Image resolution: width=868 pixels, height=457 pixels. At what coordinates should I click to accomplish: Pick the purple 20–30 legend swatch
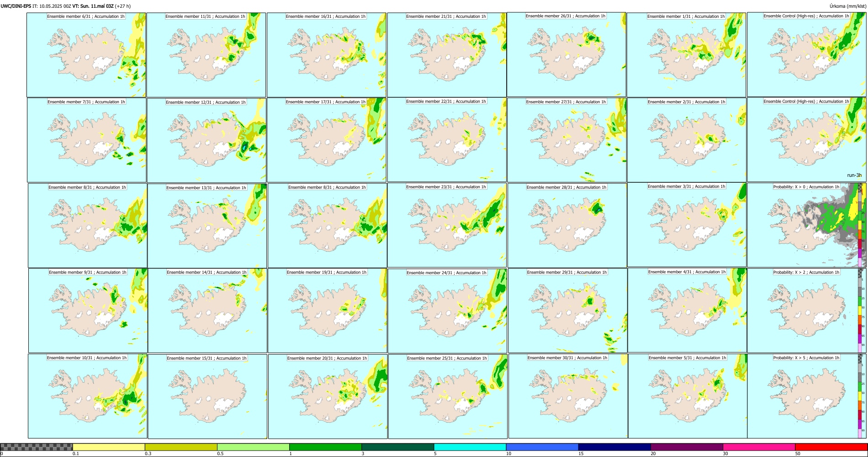(x=687, y=447)
